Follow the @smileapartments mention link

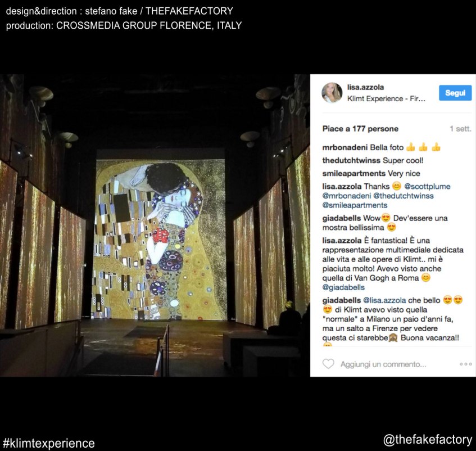(355, 205)
